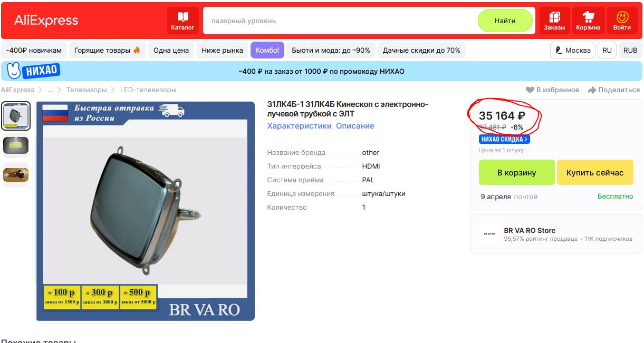644x343 pixels.
Task: Open the Заказы box icon
Action: tap(554, 16)
